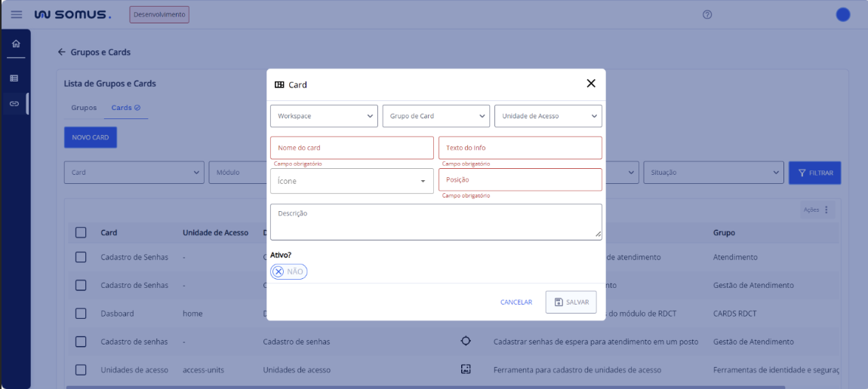Check the Dasboard row checkbox
Image resolution: width=868 pixels, height=389 pixels.
pos(81,314)
